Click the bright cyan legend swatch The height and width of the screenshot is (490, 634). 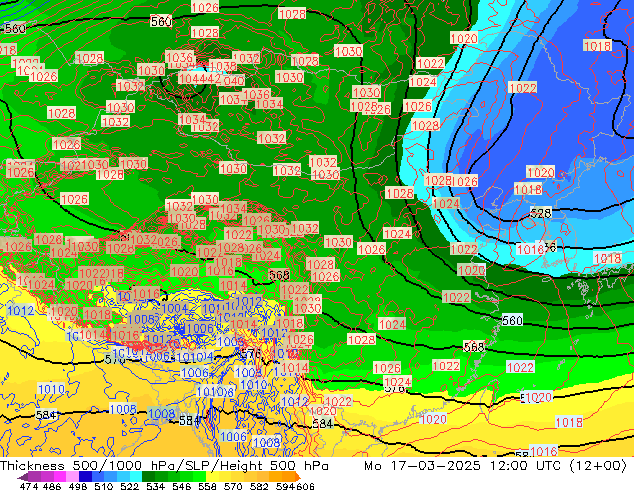(136, 477)
